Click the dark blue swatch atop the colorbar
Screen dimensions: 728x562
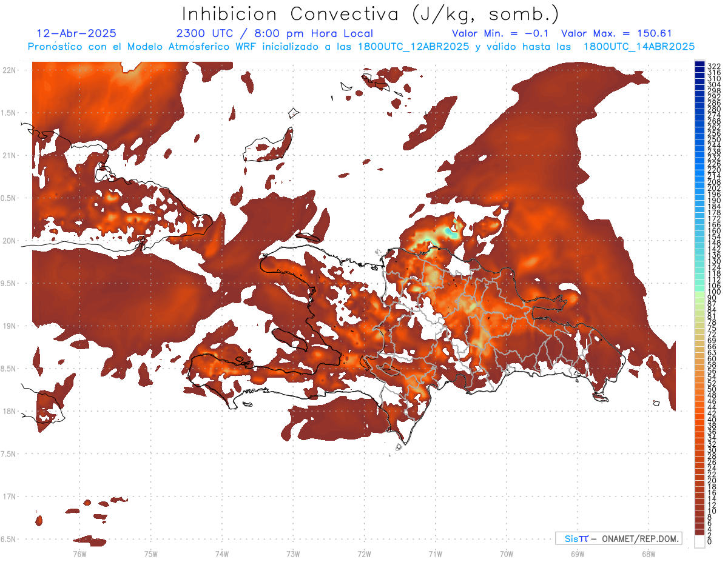(700, 64)
